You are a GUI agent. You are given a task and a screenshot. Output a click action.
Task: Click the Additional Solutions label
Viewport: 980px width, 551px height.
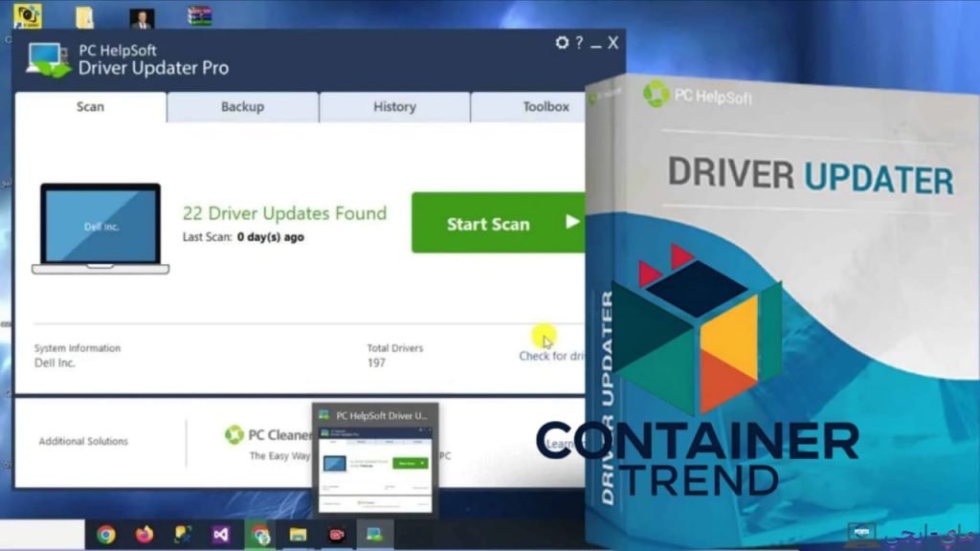(83, 441)
